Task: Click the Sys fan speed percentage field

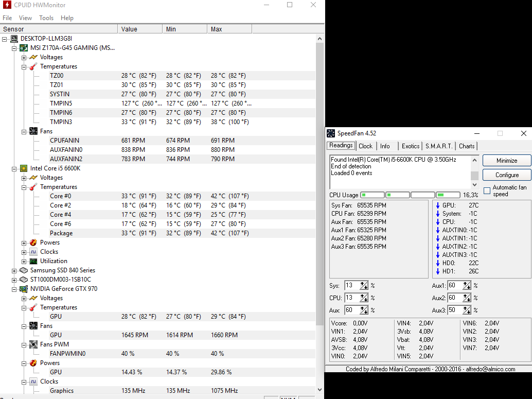Action: tap(352, 286)
